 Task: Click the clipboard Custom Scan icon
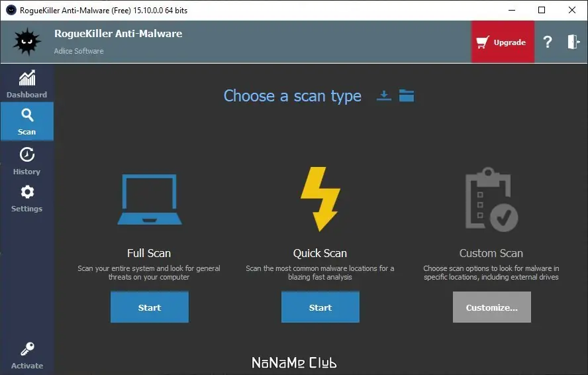[x=491, y=199]
